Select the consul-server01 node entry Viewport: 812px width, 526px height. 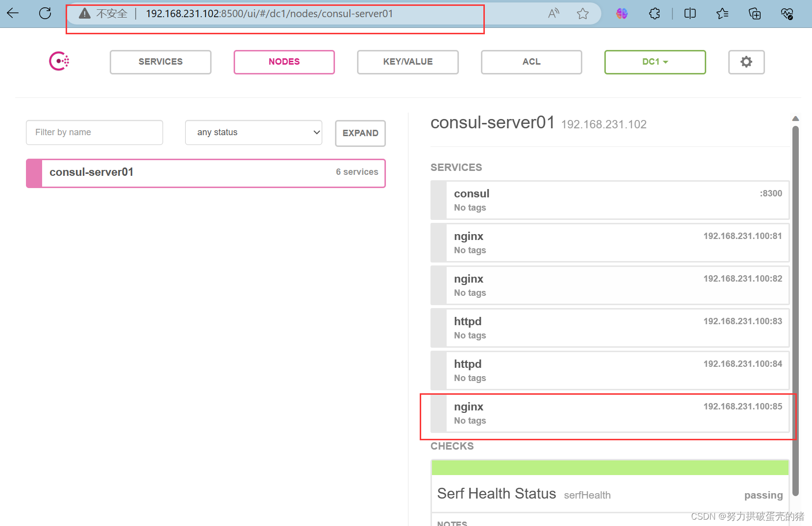point(206,173)
